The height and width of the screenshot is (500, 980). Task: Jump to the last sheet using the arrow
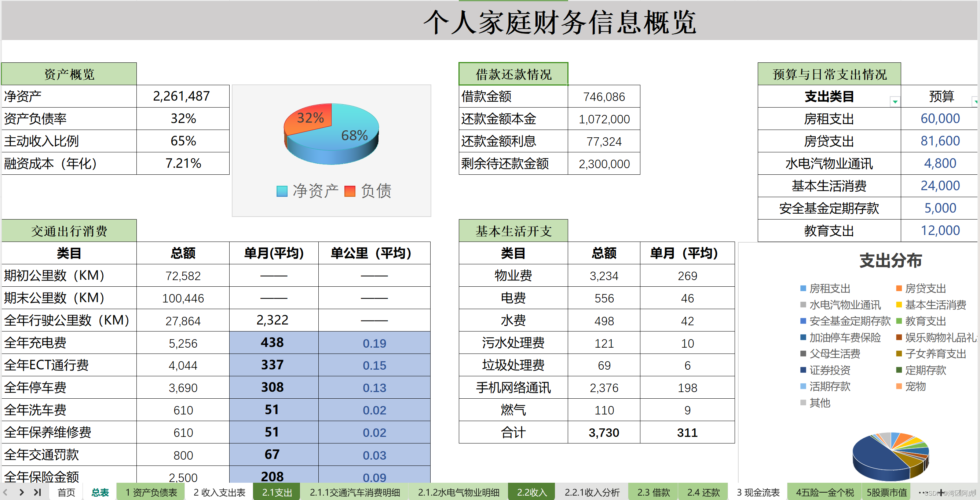coord(37,492)
